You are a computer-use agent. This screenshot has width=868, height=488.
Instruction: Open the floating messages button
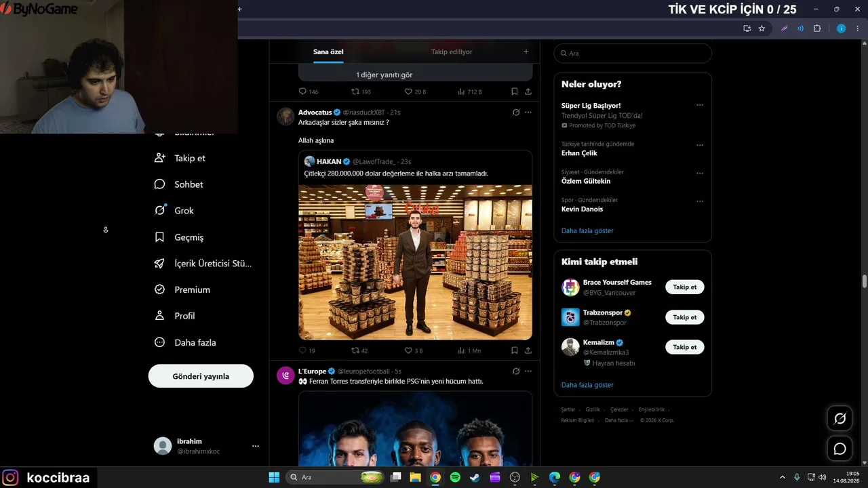point(840,449)
